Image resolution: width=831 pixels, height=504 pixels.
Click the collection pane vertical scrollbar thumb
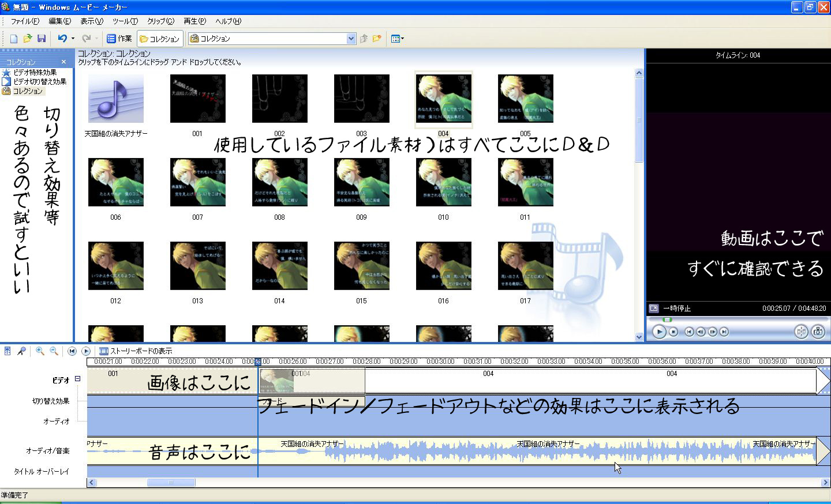click(x=639, y=120)
